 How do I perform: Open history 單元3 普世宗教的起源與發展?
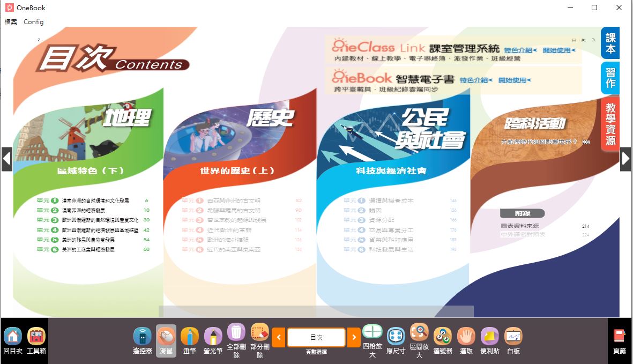(242, 220)
